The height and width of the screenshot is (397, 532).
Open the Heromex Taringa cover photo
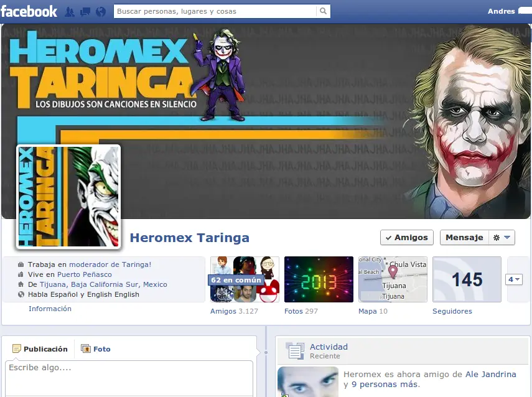pyautogui.click(x=266, y=121)
